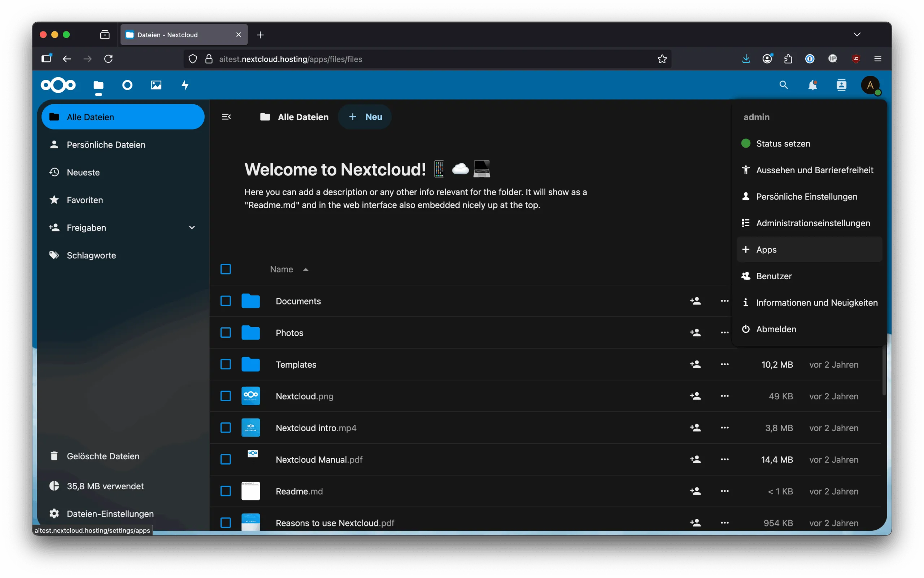This screenshot has height=578, width=924.
Task: Check the Nextcloud intro.mp4 checkbox
Action: 226,428
